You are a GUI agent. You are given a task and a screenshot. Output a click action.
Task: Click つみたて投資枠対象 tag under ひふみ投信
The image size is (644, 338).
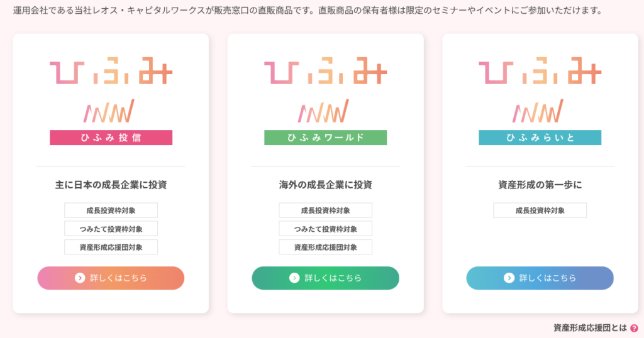[111, 229]
